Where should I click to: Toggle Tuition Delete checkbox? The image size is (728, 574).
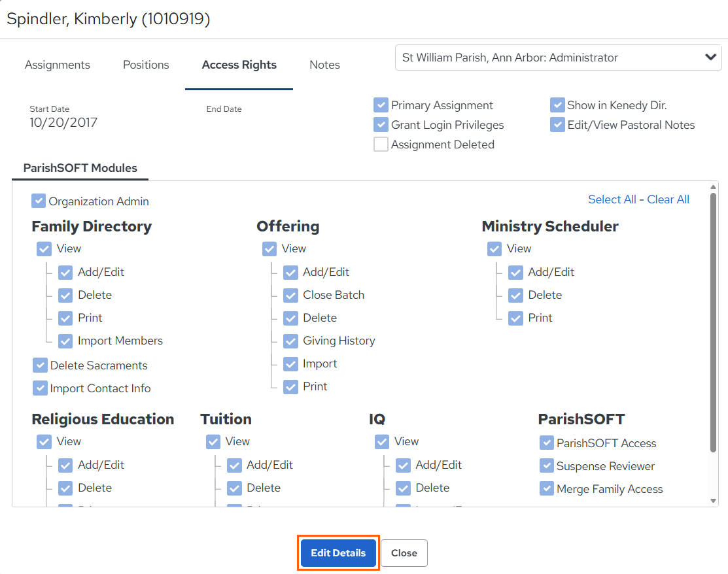click(234, 488)
